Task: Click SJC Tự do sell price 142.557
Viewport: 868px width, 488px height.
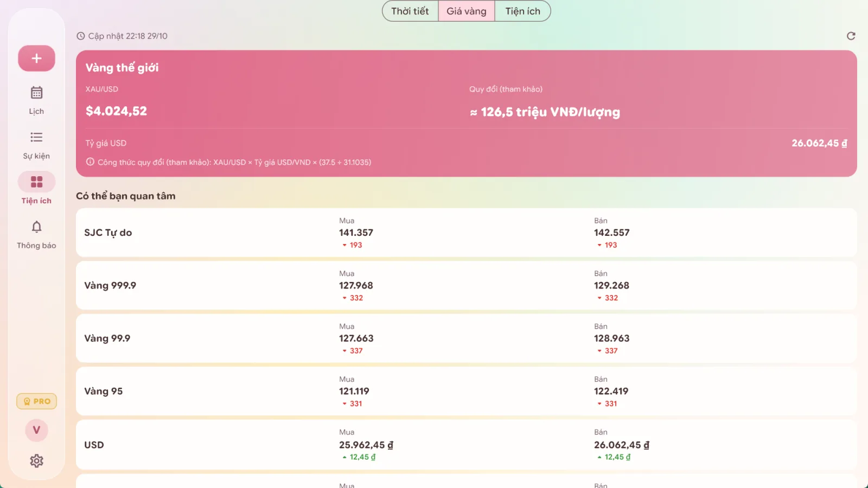Action: (x=612, y=233)
